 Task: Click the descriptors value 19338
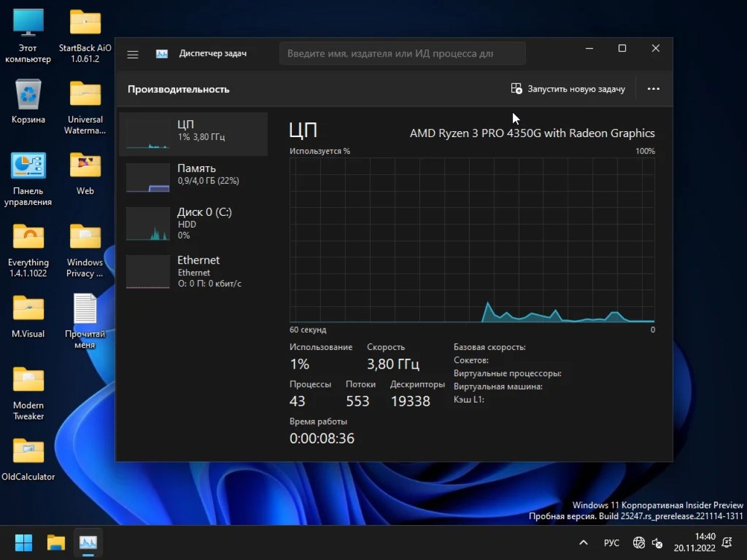(410, 401)
